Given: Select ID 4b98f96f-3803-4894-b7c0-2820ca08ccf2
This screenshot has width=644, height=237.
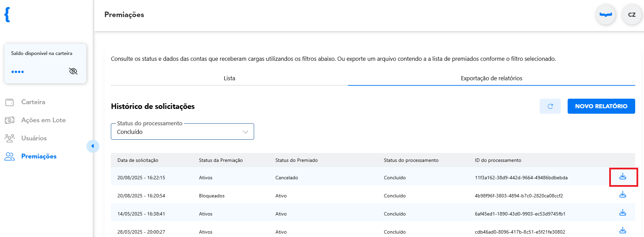Looking at the screenshot, I should coord(519,196).
